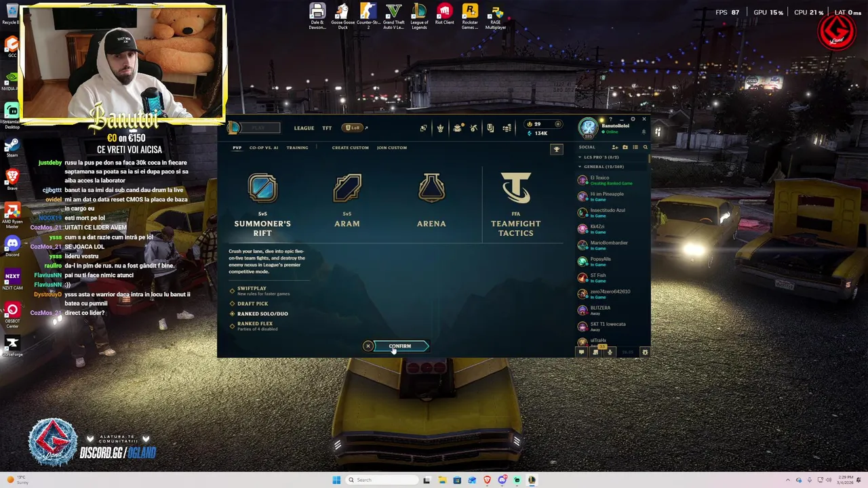Open League of Legends desktop shortcut
The image size is (868, 488).
click(419, 16)
